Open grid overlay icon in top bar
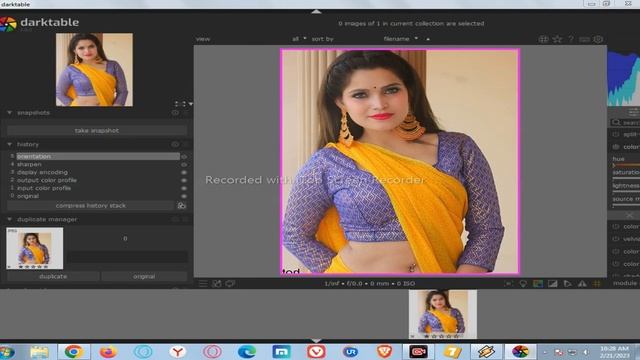Viewport: 640px width, 360px height. tap(543, 39)
